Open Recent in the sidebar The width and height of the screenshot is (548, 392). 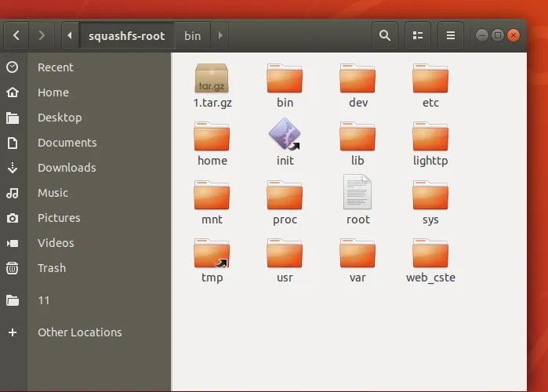[x=55, y=67]
